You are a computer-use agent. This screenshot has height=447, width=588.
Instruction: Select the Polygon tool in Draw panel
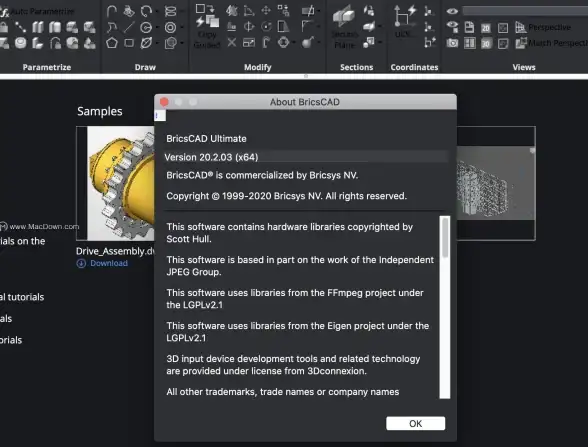(112, 43)
